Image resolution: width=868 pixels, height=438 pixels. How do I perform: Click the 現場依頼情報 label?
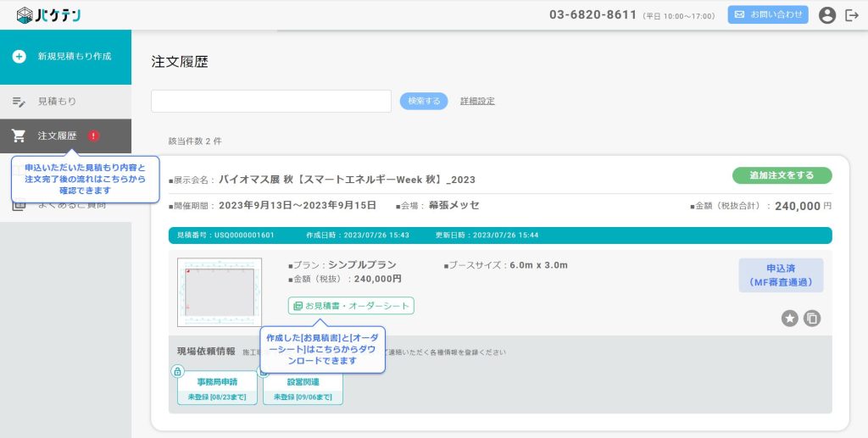(x=206, y=352)
